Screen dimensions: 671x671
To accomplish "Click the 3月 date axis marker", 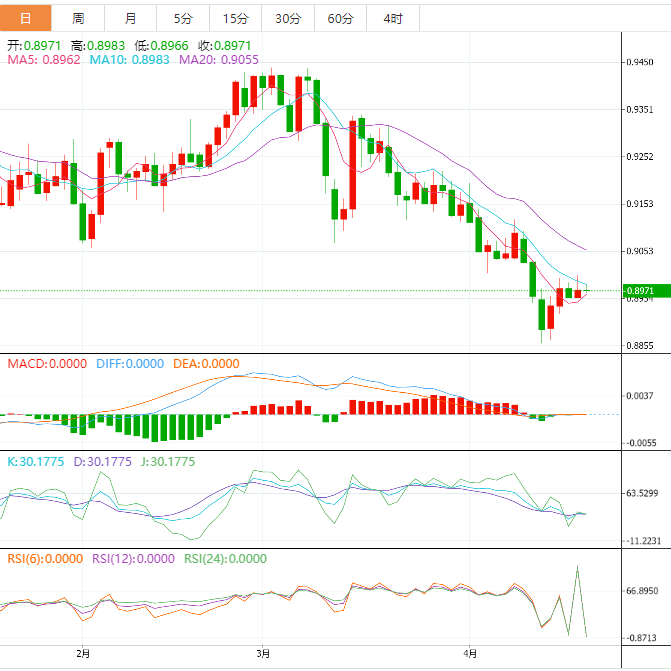I will tap(263, 653).
